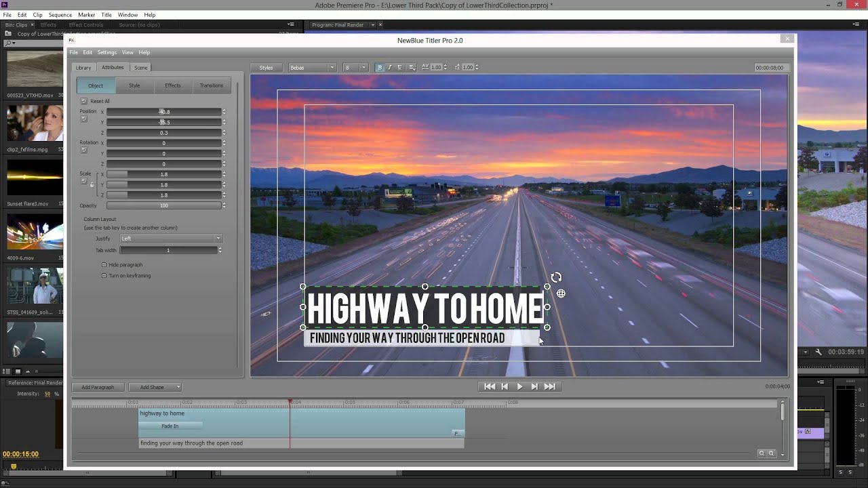
Task: Switch to the Library tab
Action: (x=83, y=68)
